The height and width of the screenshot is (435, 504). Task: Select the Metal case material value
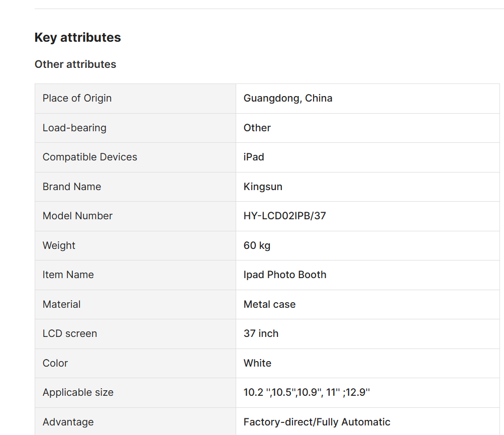pos(269,304)
